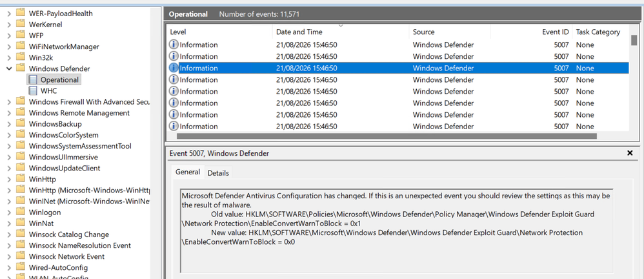Screen dimensions: 644x279
Task: Select the WinINet (Microsoft-Windows-WinINet) tree entry
Action: point(90,201)
